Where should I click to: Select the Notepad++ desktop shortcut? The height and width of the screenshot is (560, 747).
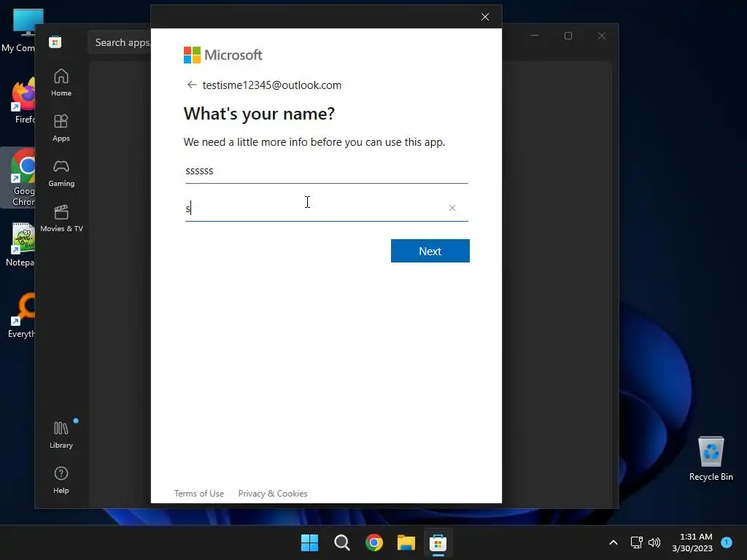coord(20,245)
